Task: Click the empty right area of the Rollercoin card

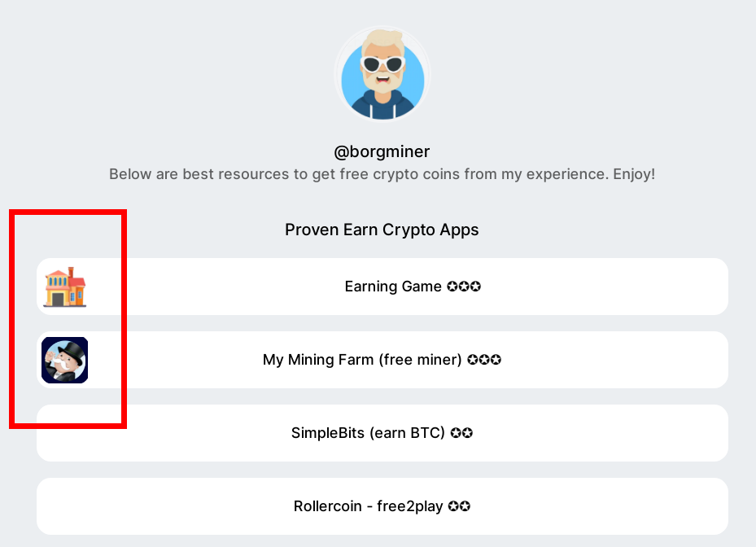Action: (x=603, y=506)
